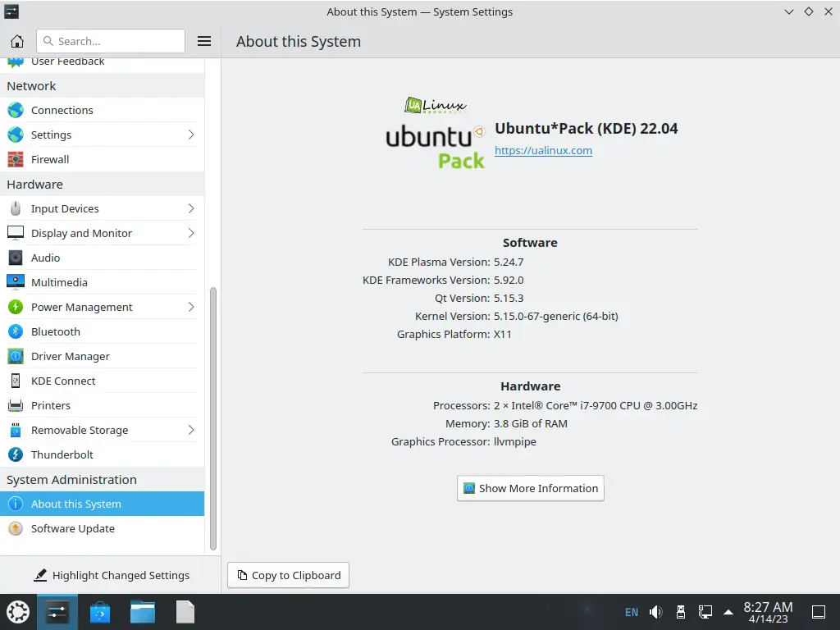Click the Power Management green icon
Viewport: 840px width, 630px height.
pos(16,307)
